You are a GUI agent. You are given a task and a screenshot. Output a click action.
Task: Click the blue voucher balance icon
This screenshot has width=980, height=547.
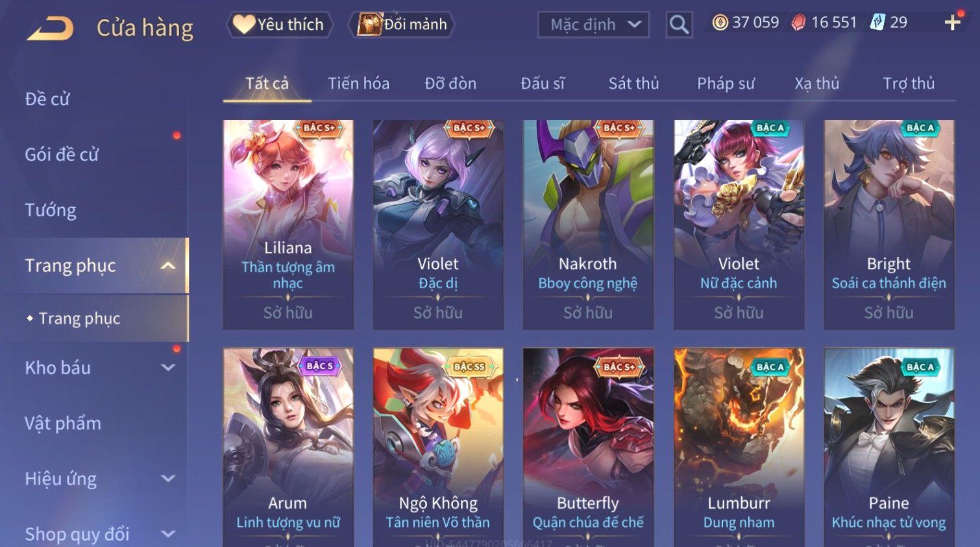[x=877, y=23]
